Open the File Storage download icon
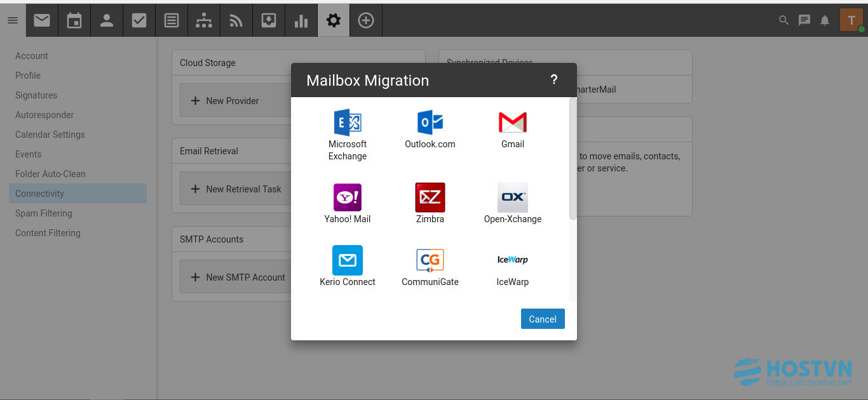 coord(269,20)
